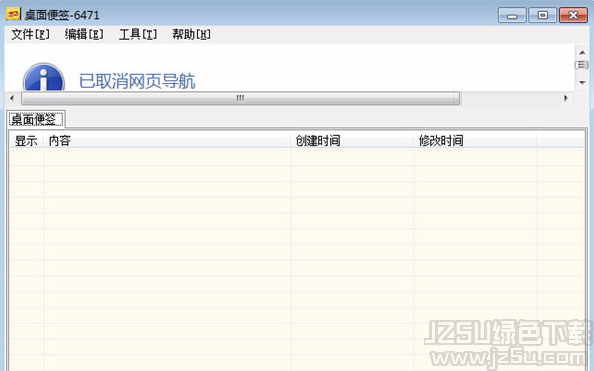Sort by the 修改时间 column header

[475, 141]
